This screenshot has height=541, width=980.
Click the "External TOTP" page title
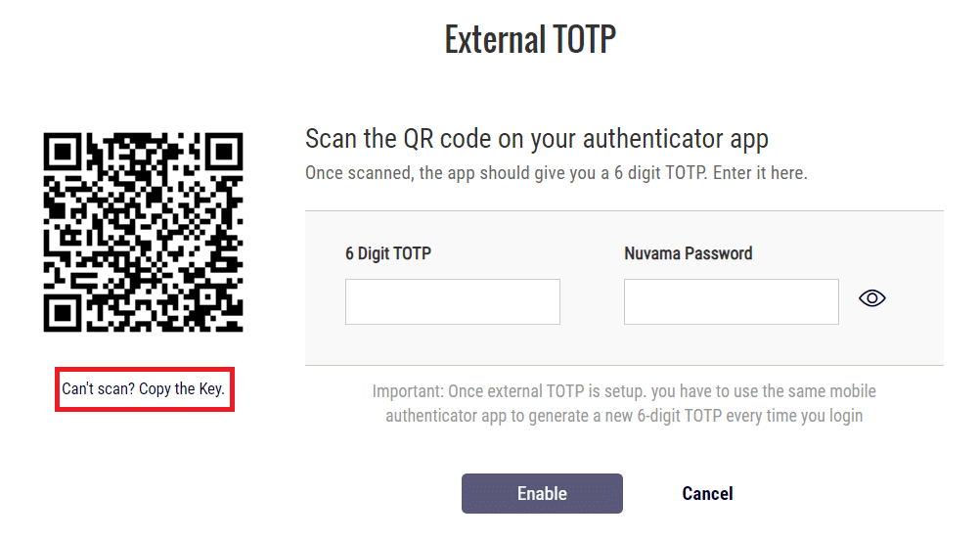pos(530,39)
